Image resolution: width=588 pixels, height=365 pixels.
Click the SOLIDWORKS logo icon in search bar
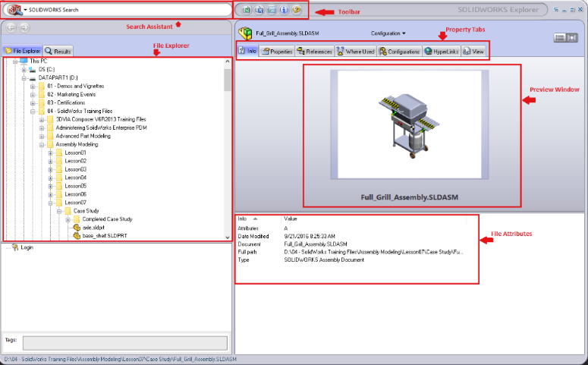pyautogui.click(x=14, y=10)
